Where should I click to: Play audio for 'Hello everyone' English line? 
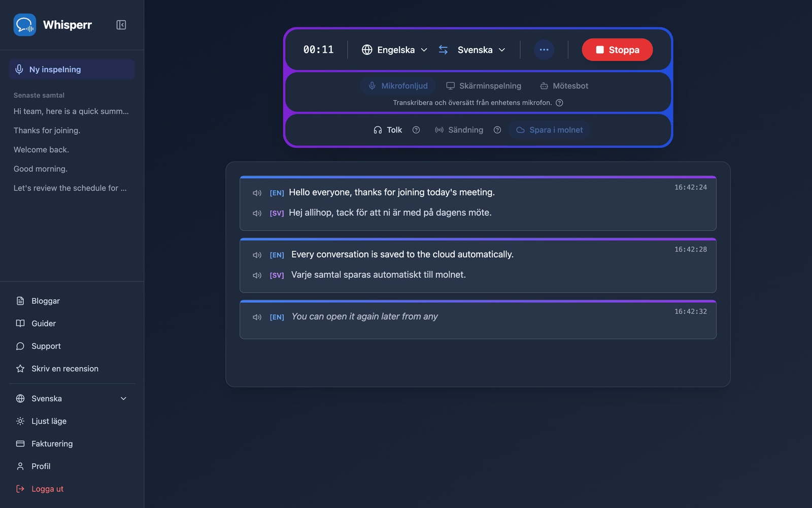pos(257,193)
